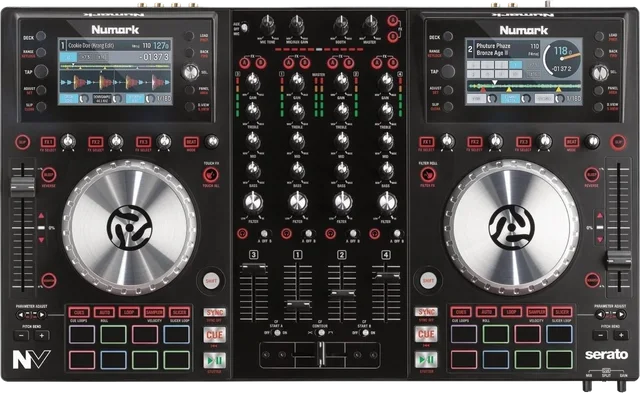Flip the AUX/OFF/MIC switch

[x=244, y=27]
